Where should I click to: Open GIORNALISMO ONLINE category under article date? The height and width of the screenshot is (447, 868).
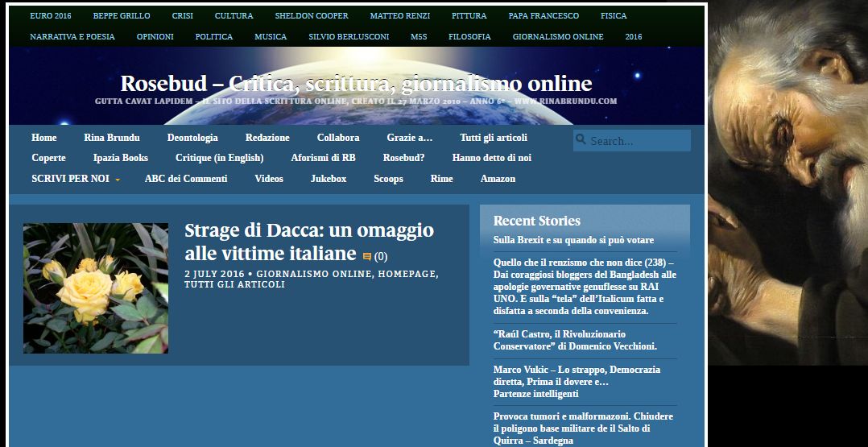click(x=314, y=274)
